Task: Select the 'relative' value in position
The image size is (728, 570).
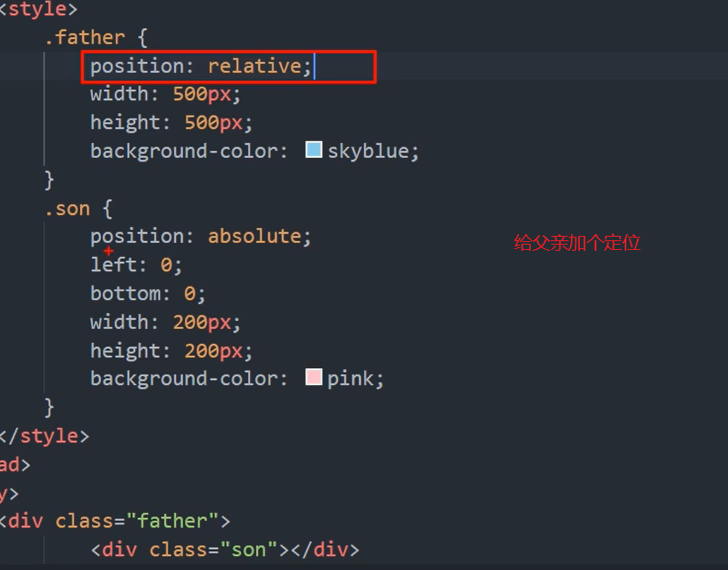Action: 254,66
